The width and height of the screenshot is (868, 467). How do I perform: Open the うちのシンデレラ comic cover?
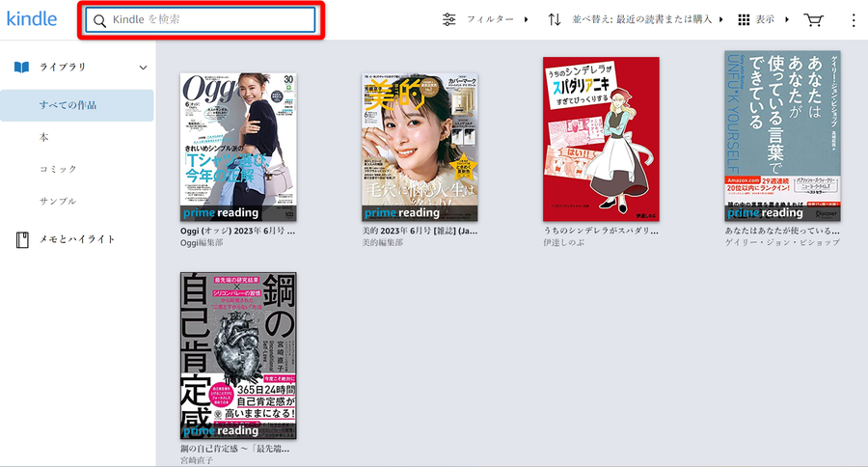coord(601,139)
